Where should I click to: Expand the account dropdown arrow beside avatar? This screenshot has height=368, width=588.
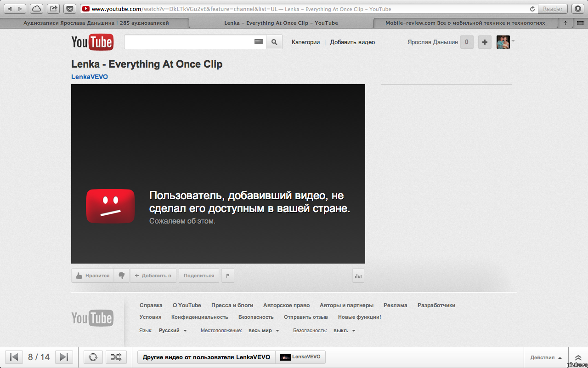click(x=513, y=41)
